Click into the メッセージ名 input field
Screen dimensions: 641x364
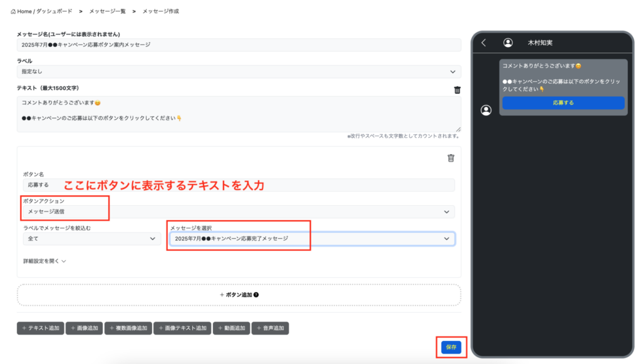tap(238, 45)
